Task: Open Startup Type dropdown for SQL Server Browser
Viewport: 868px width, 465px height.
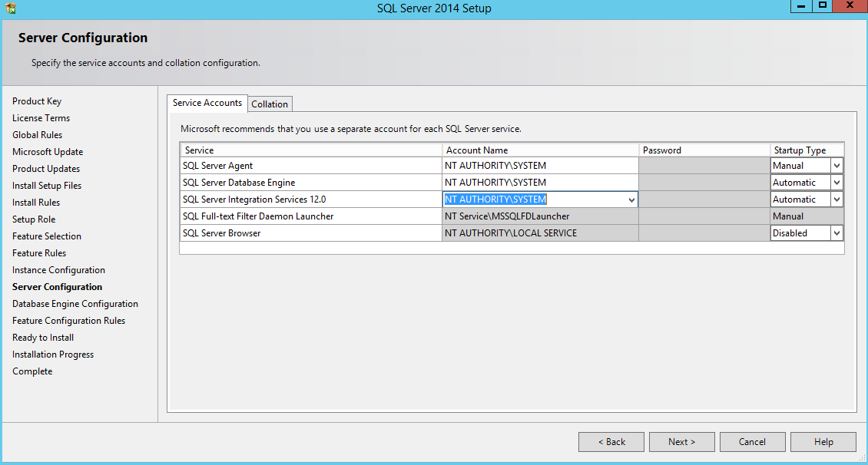Action: point(837,233)
